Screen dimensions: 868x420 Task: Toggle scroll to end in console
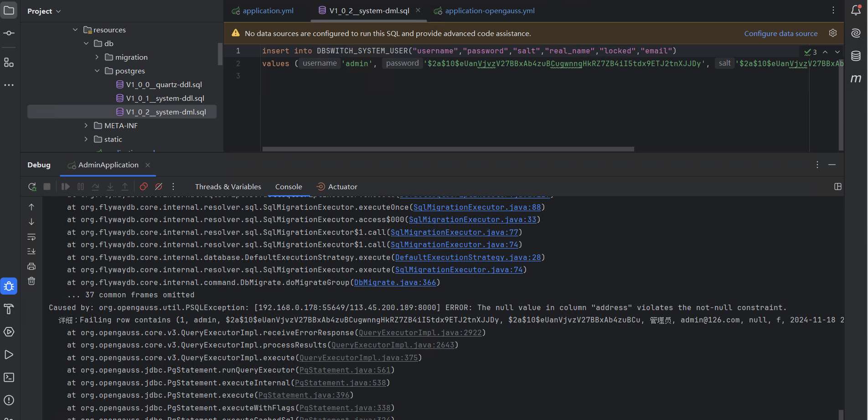coord(31,251)
